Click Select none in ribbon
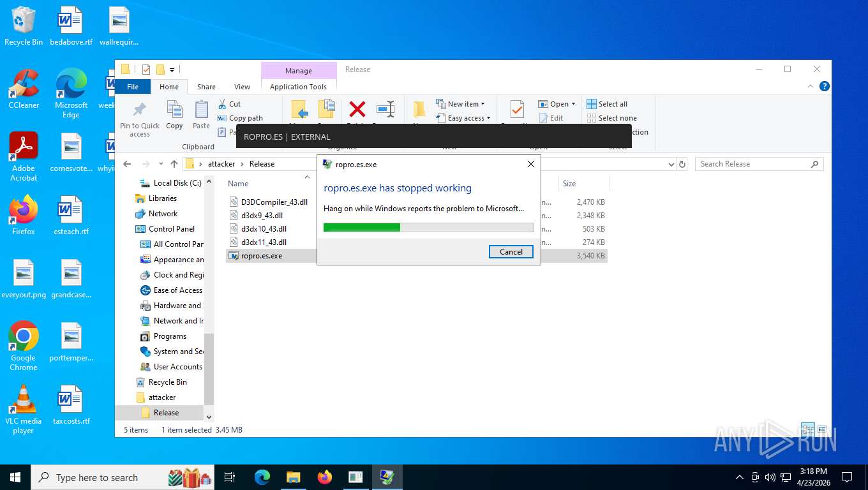Screen dimensions: 868x490 (611, 118)
